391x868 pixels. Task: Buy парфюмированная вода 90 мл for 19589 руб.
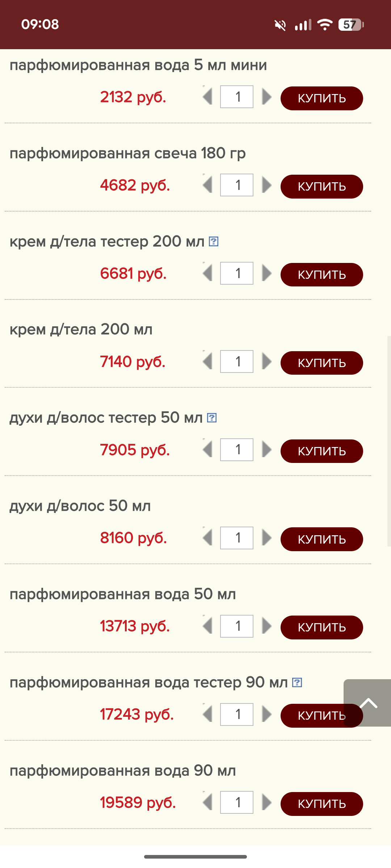(x=321, y=804)
